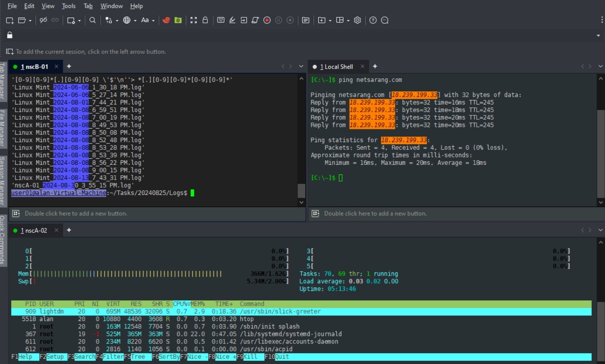The image size is (605, 364).
Task: Open the Window menu
Action: pyautogui.click(x=111, y=6)
